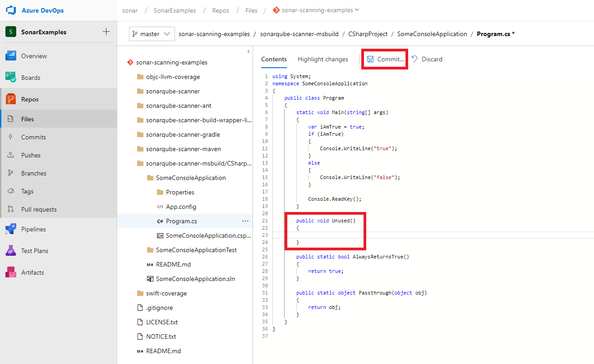Open the Properties folder
Image resolution: width=594 pixels, height=364 pixels.
pos(180,192)
